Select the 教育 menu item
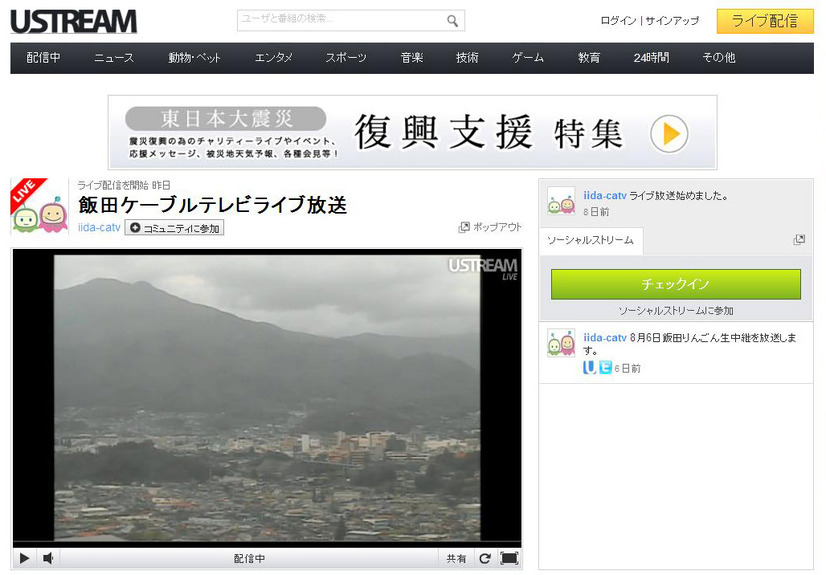The width and height of the screenshot is (826, 575). click(588, 57)
